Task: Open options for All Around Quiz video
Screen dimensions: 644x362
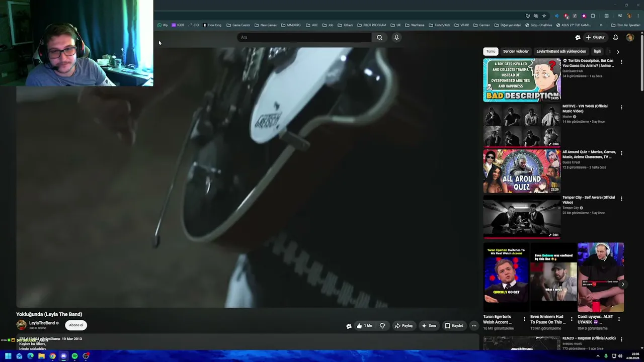Action: (621, 153)
